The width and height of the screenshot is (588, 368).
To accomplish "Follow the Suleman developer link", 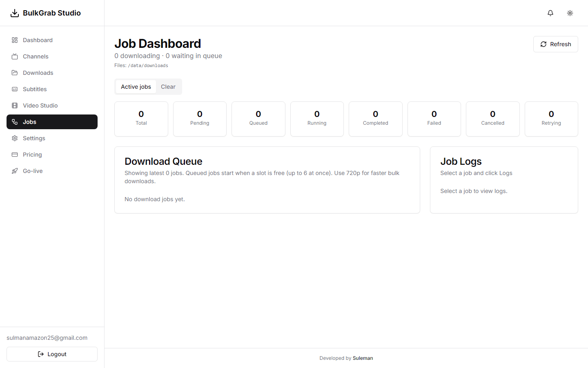I will pyautogui.click(x=363, y=358).
